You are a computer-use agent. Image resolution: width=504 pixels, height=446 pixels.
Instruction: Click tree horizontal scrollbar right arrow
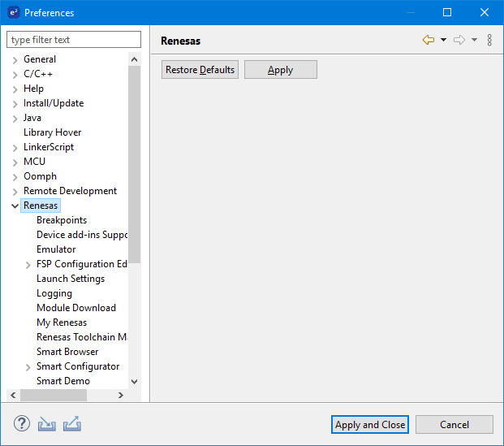click(121, 395)
